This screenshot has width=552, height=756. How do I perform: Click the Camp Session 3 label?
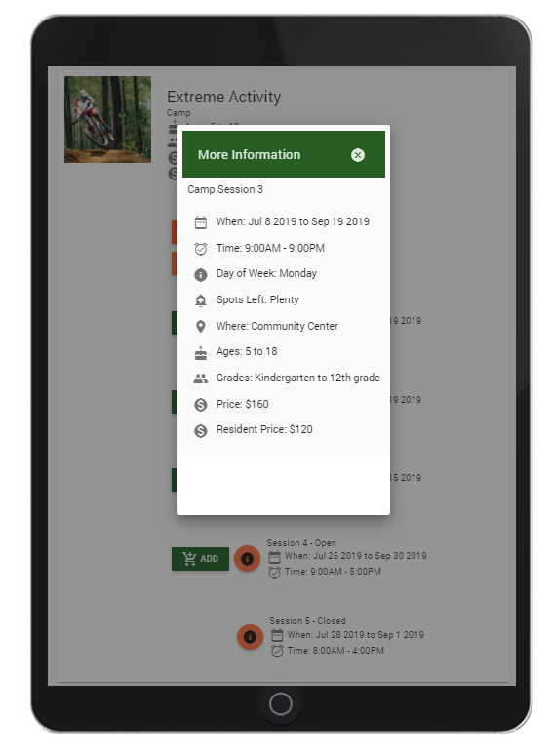coord(225,189)
